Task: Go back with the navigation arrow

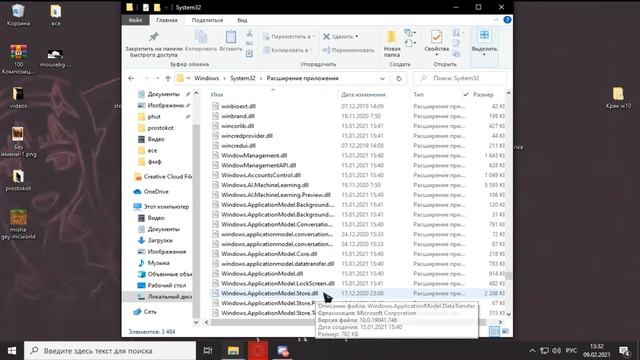Action: pyautogui.click(x=131, y=78)
